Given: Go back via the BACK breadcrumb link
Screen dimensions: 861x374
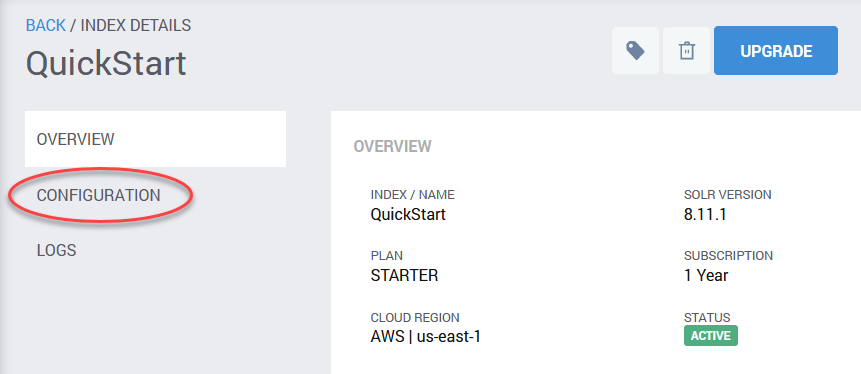Looking at the screenshot, I should pyautogui.click(x=46, y=25).
